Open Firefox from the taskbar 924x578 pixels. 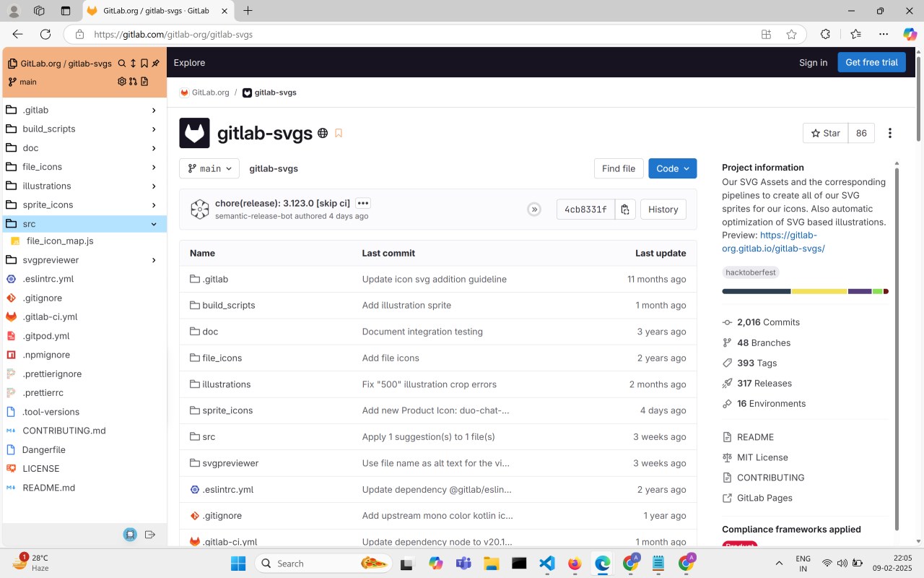pos(575,563)
